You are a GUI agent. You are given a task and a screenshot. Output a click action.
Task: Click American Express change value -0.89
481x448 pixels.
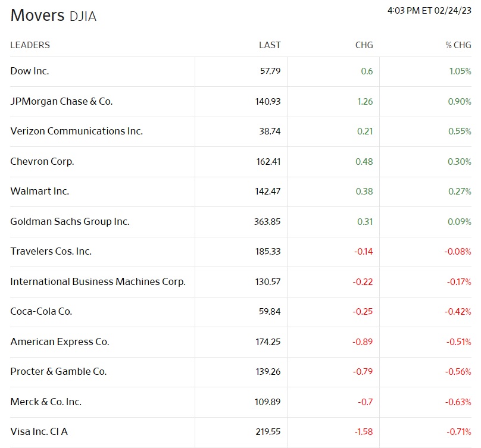(x=363, y=342)
